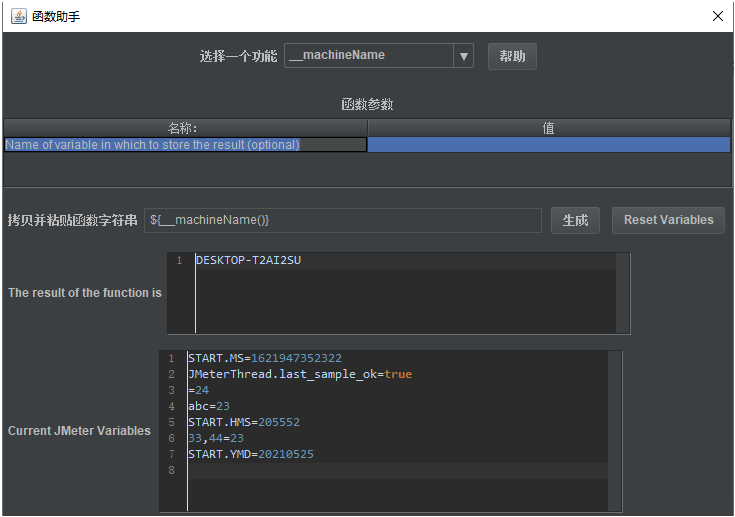
Task: Click the ${__machineName()} function string field
Action: tap(343, 220)
